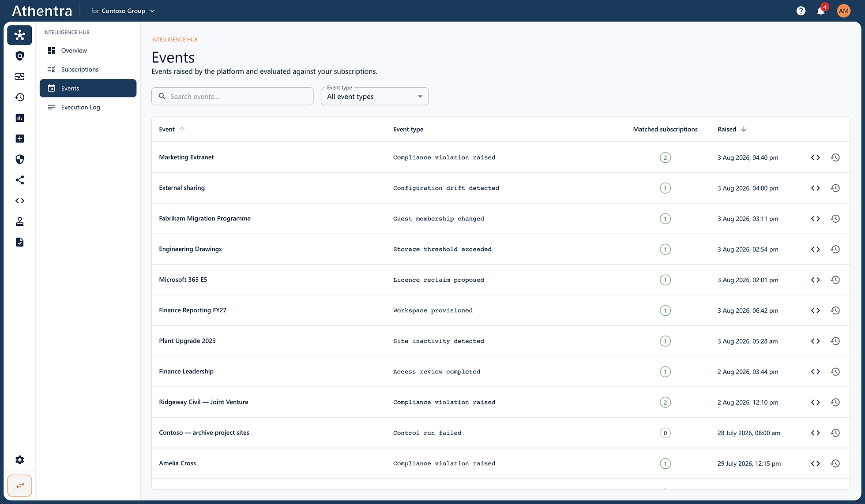Select the Finance Reporting FY27 event name
Image resolution: width=865 pixels, height=504 pixels.
(x=193, y=310)
